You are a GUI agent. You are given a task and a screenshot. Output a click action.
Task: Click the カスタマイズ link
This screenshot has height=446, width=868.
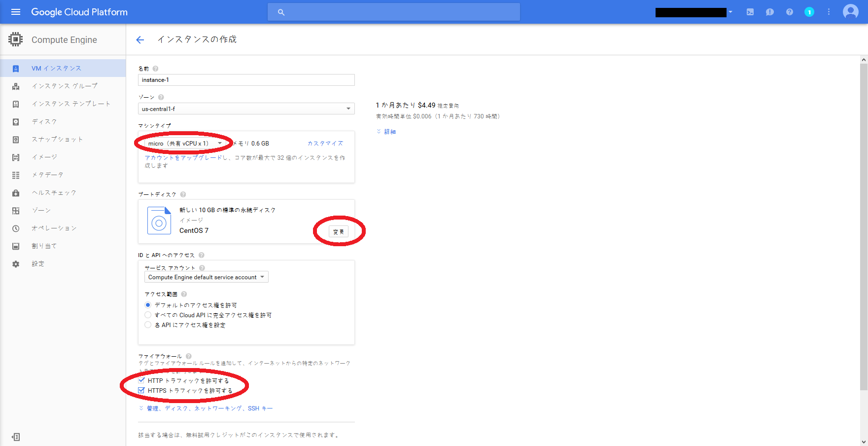pyautogui.click(x=325, y=144)
